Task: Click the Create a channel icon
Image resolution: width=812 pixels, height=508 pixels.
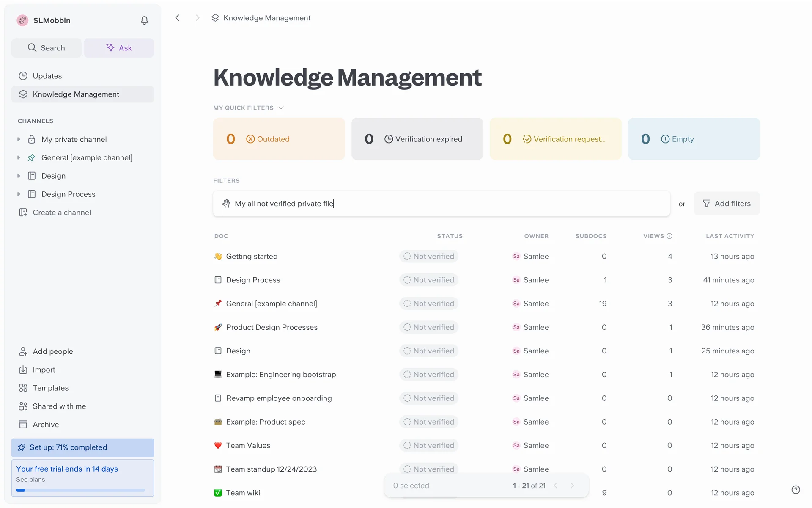Action: pyautogui.click(x=23, y=213)
